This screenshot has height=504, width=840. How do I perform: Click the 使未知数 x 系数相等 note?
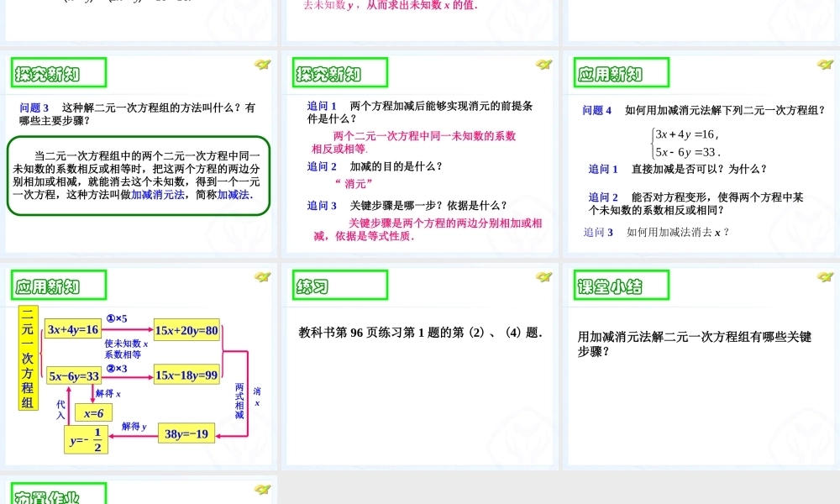coord(126,349)
